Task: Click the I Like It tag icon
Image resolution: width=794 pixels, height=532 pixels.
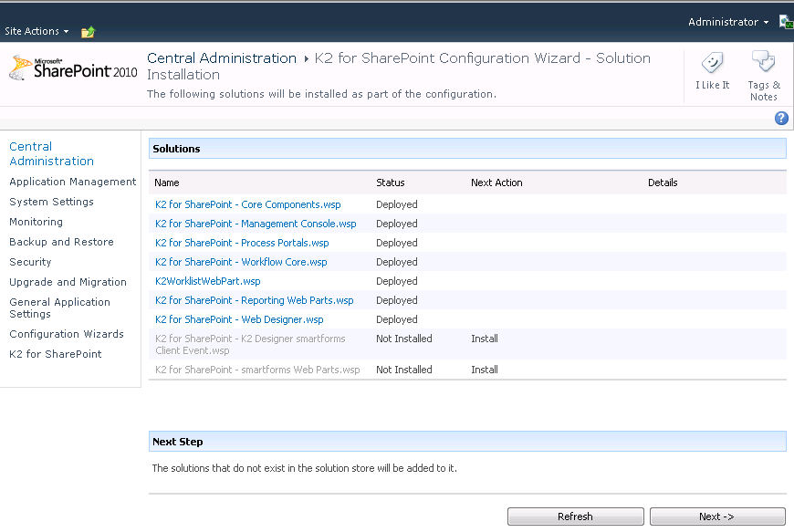Action: point(712,63)
